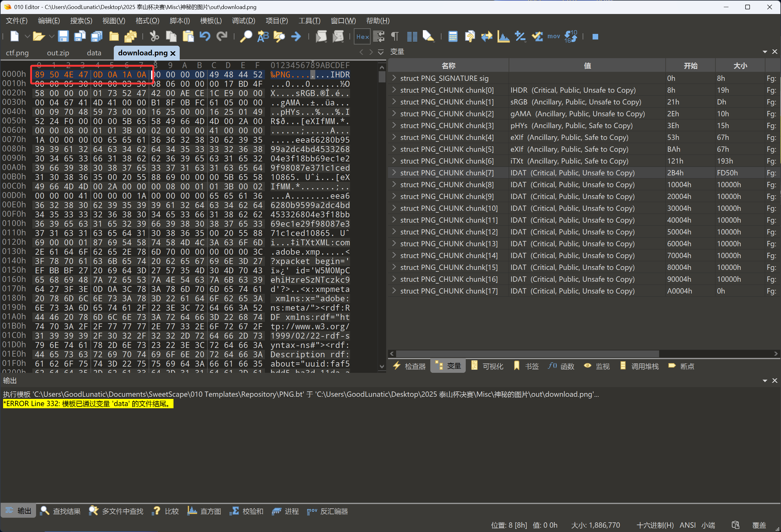781x532 pixels.
Task: Click the Run Template scroll icon
Action: point(338,36)
